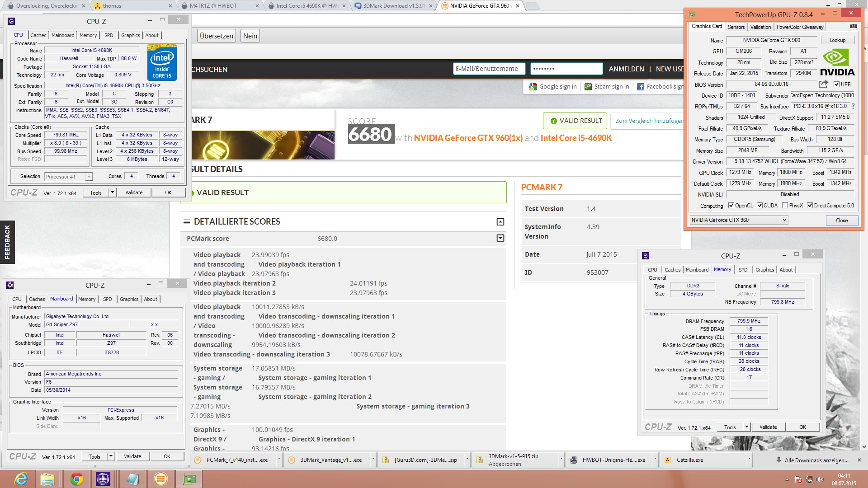Click the action center flag tray icon
This screenshot has width=868, height=488.
pos(798,479)
